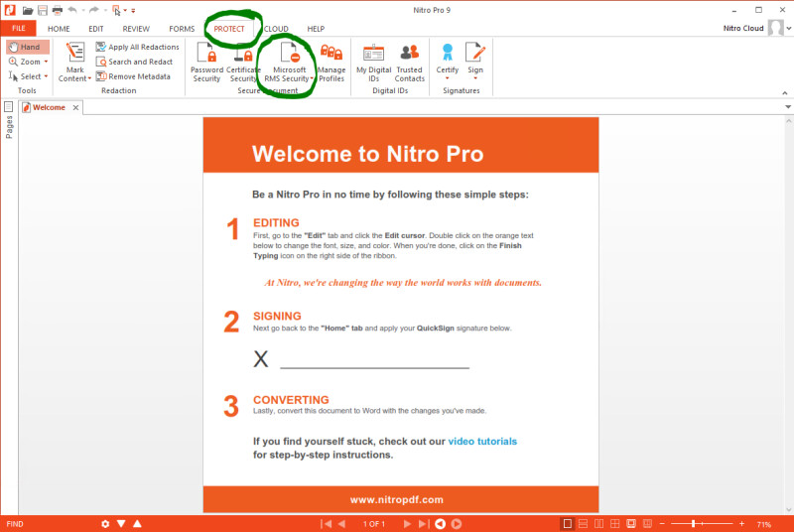Click the Zoom tool
The height and width of the screenshot is (532, 794).
pyautogui.click(x=25, y=62)
